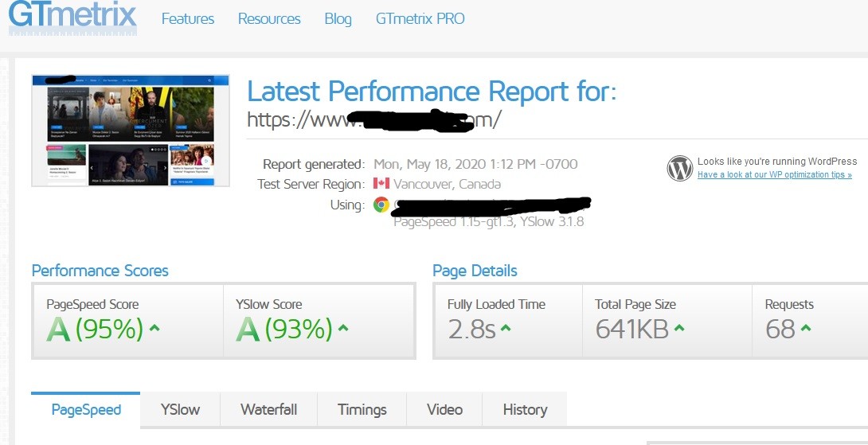Click Fully Loaded Time 2.8s value
The width and height of the screenshot is (868, 445).
[471, 330]
